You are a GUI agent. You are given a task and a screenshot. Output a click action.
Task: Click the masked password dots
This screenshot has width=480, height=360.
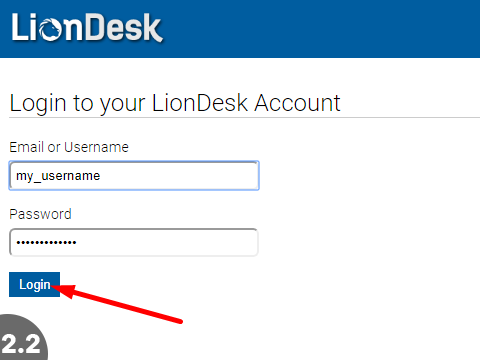(46, 242)
